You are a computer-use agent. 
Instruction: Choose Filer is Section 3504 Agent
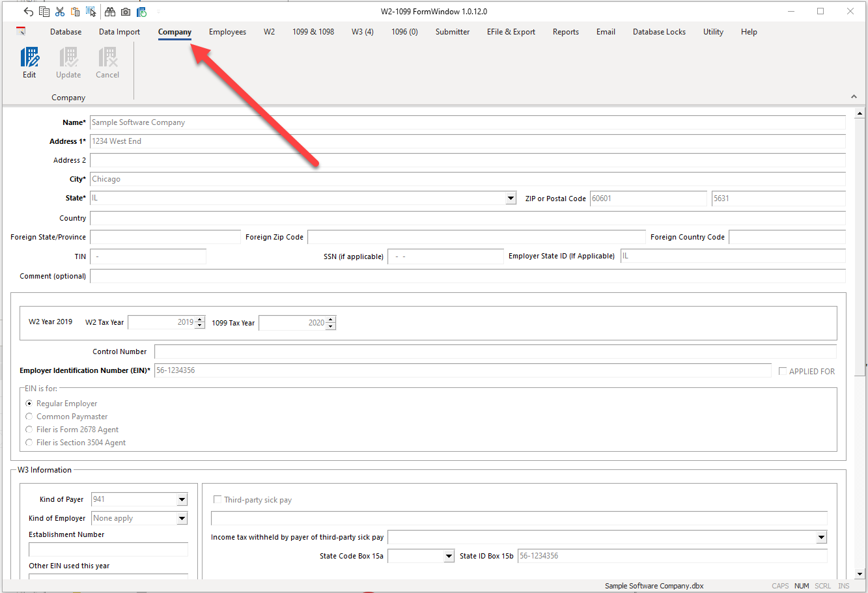point(29,443)
